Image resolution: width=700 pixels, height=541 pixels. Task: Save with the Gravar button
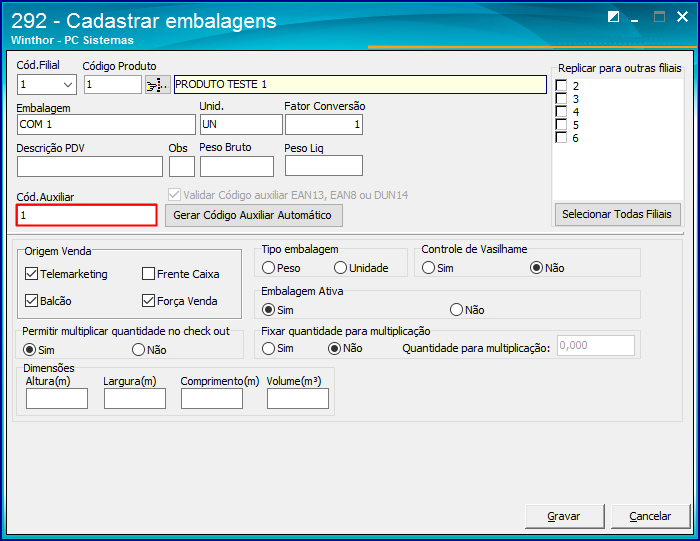pyautogui.click(x=565, y=516)
